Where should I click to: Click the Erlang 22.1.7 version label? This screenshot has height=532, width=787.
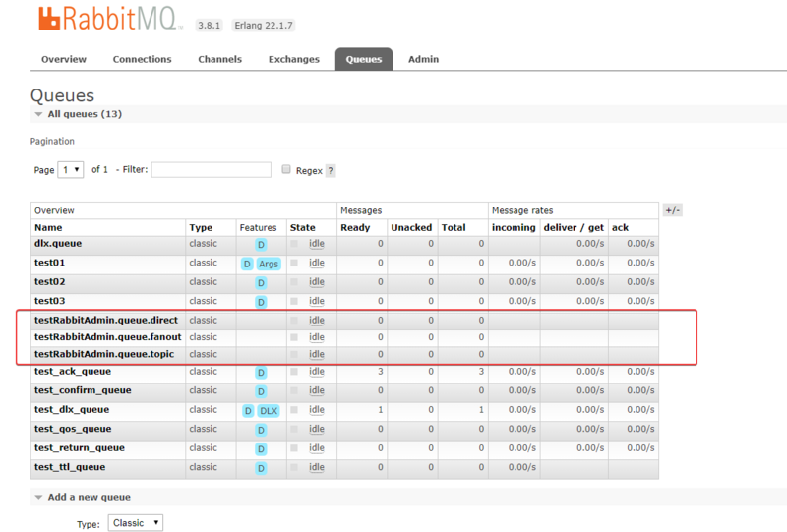pyautogui.click(x=264, y=26)
